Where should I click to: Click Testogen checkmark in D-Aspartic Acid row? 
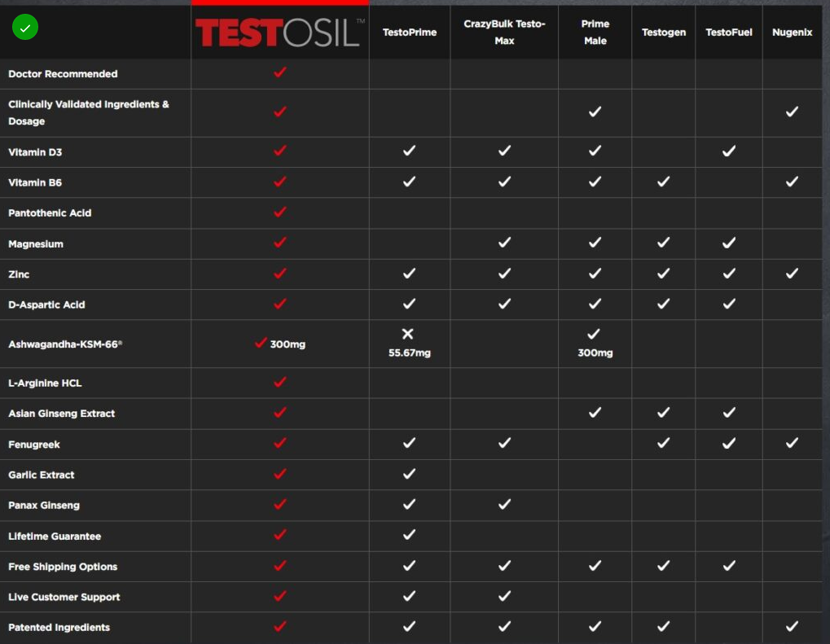click(x=663, y=304)
